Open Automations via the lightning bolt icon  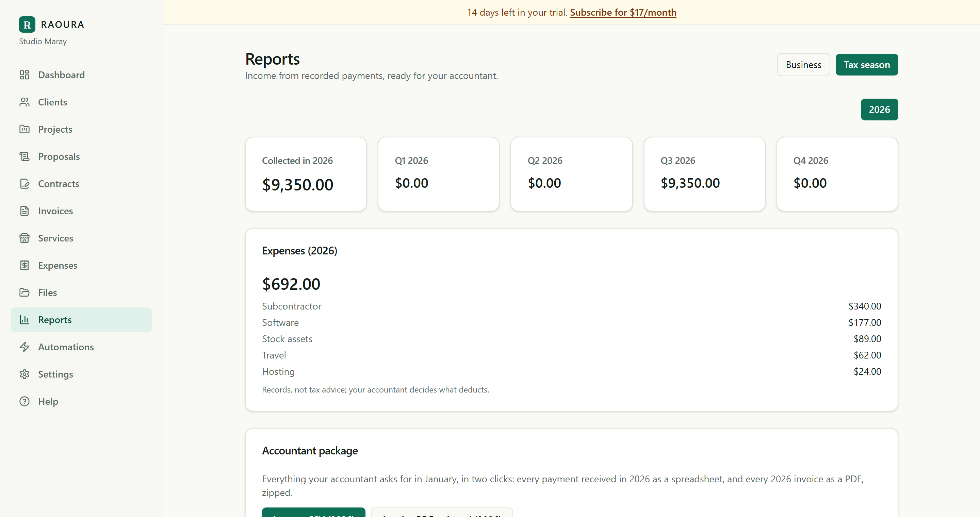[24, 347]
